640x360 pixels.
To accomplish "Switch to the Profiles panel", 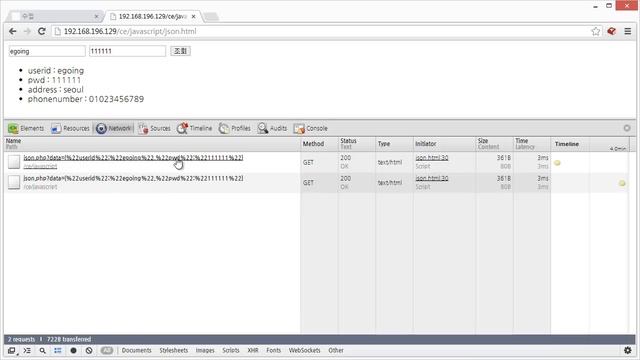I will click(234, 129).
